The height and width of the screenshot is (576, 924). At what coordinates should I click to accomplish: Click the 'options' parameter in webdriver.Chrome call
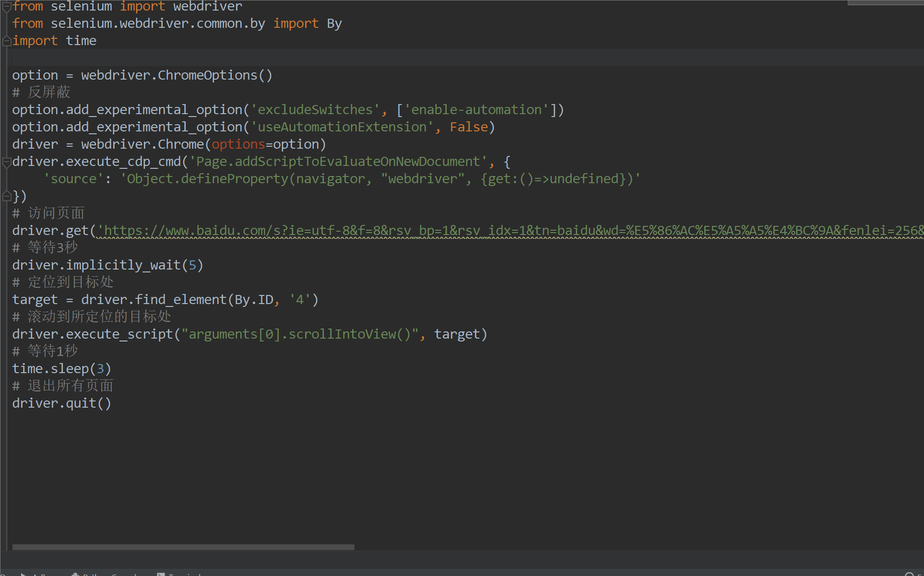[x=238, y=144]
